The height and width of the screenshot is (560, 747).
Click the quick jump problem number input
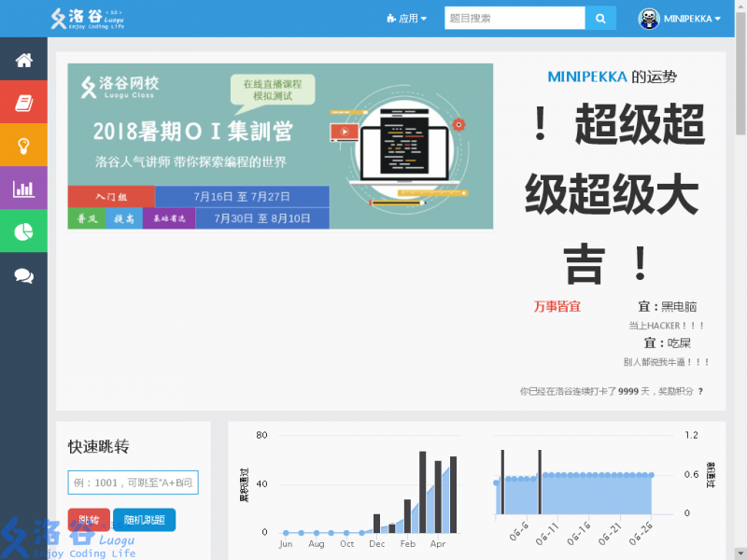point(133,483)
